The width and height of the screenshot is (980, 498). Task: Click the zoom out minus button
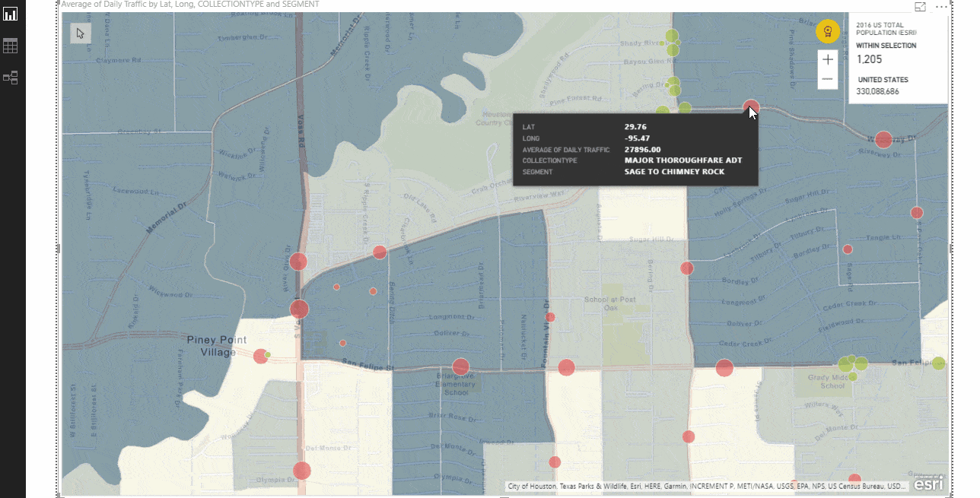point(827,78)
